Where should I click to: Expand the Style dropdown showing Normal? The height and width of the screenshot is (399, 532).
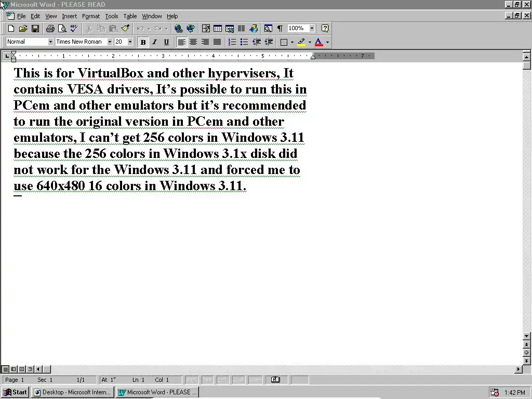tap(50, 42)
